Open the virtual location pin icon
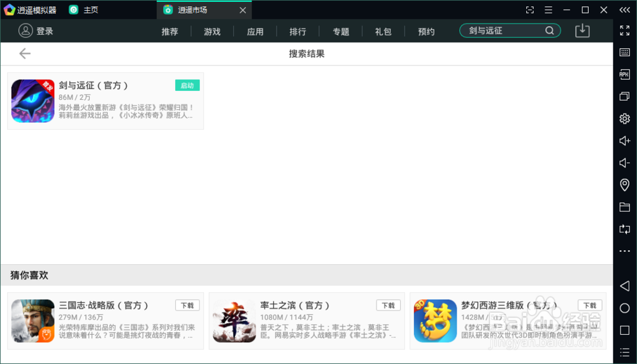 624,185
